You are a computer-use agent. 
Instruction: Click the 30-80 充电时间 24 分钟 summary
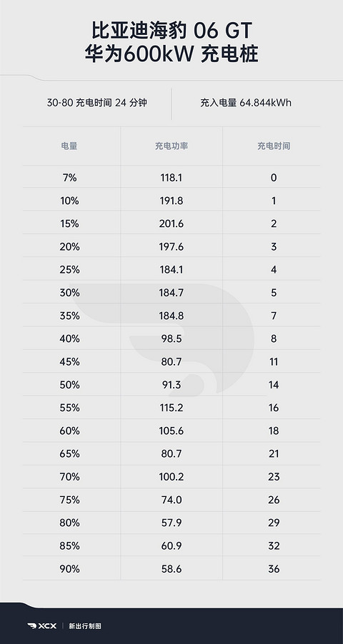pyautogui.click(x=96, y=103)
